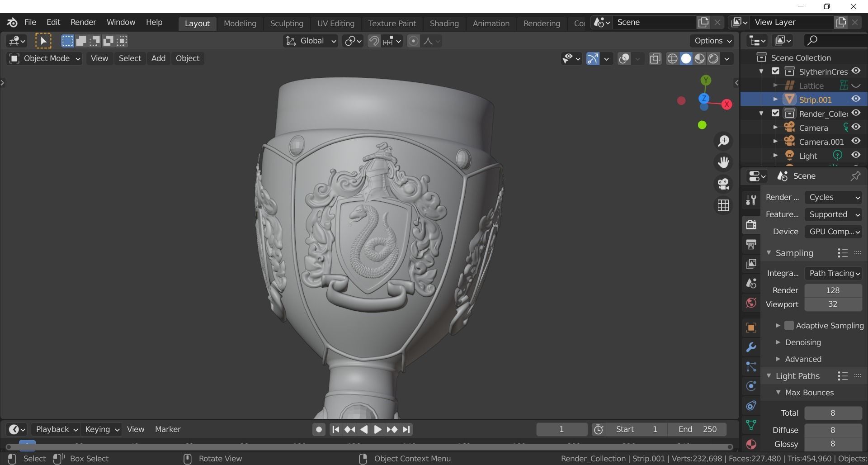Open Integrator Path Tracing dropdown

coord(833,274)
